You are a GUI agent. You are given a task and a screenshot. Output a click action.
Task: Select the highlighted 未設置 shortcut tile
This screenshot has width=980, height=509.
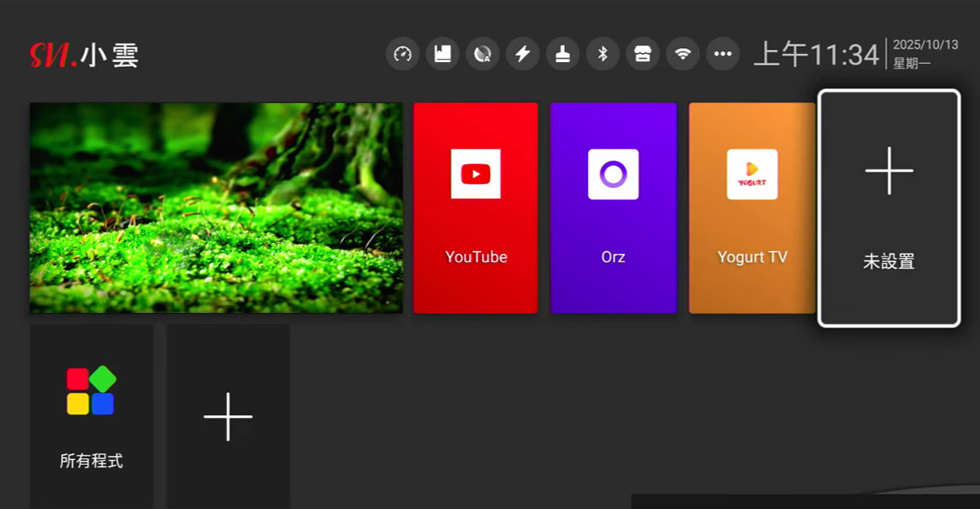889,208
